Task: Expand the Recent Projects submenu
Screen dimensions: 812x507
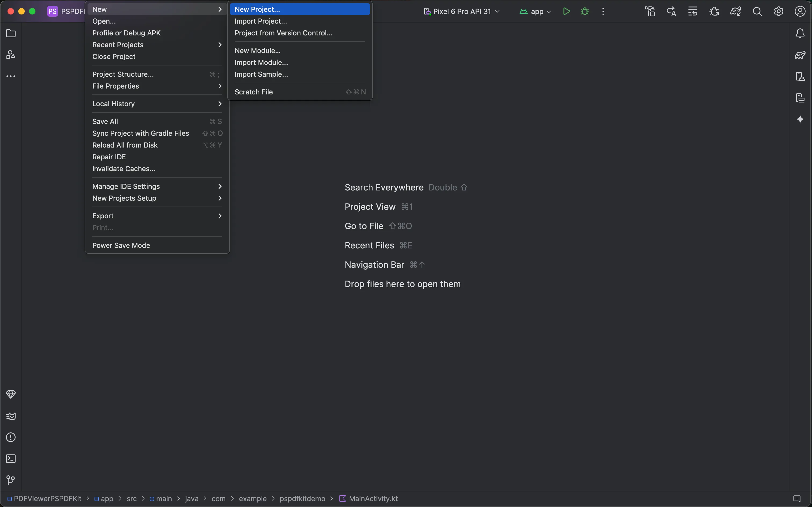Action: click(117, 45)
